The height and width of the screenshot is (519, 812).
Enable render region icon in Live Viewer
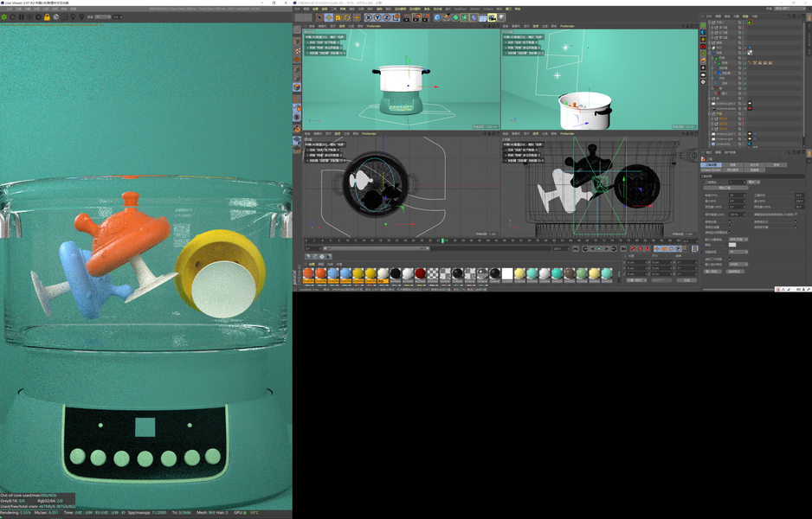click(x=65, y=17)
